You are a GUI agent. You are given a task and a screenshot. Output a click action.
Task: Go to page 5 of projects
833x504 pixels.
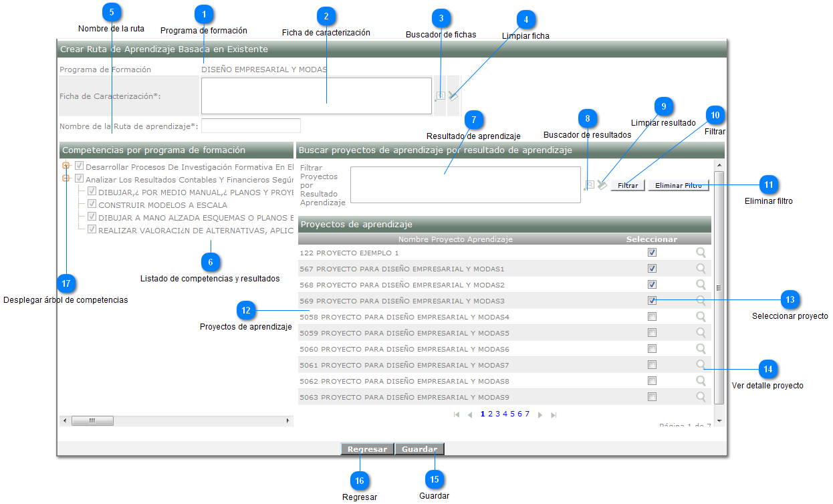click(x=513, y=414)
